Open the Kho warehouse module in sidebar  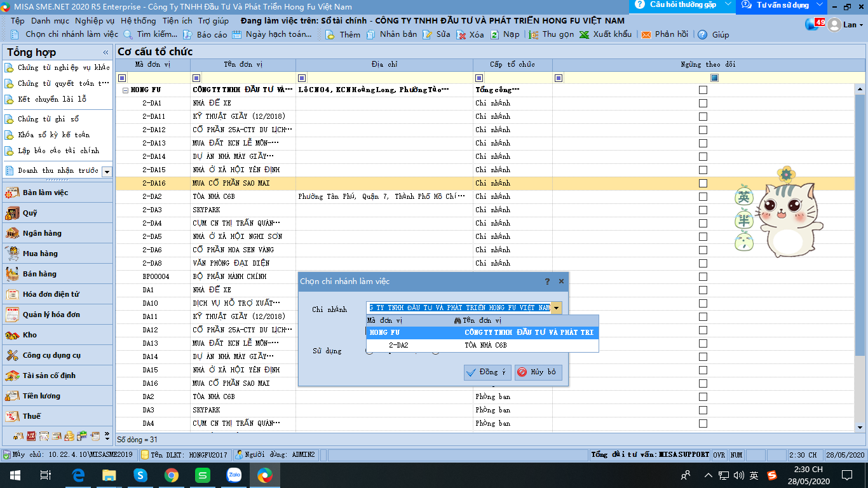point(30,335)
